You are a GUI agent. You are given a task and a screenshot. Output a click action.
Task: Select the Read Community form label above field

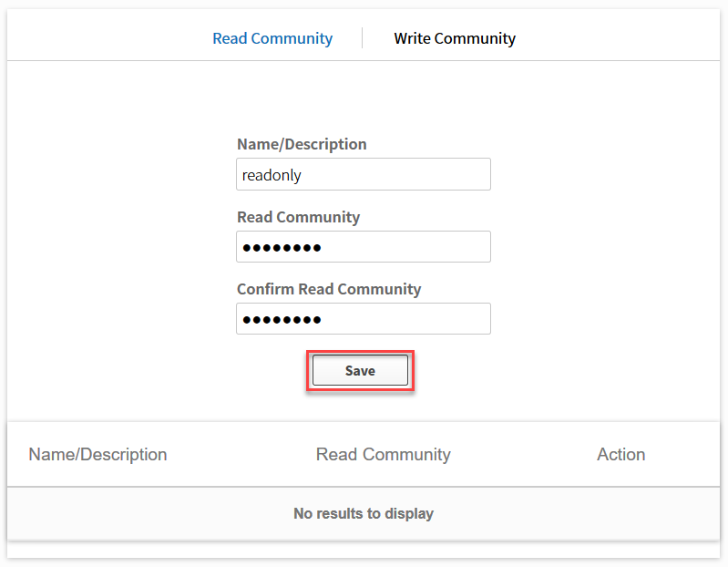299,217
